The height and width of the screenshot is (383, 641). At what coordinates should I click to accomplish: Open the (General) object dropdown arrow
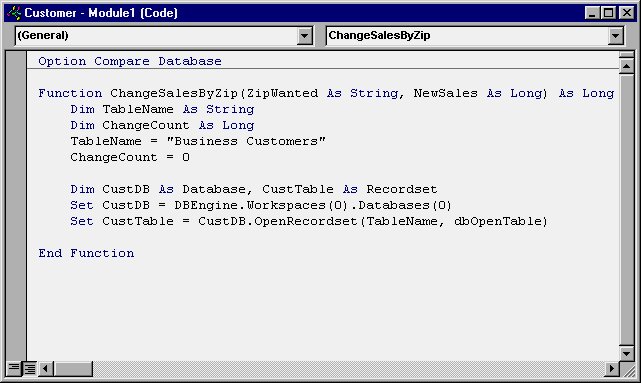click(x=304, y=36)
